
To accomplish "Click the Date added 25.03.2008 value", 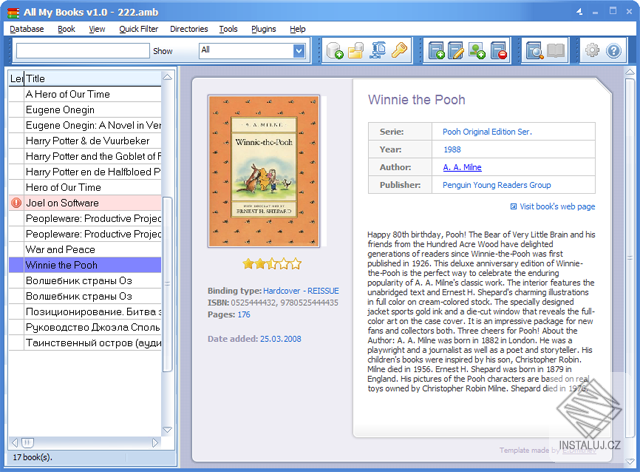I will click(x=280, y=339).
